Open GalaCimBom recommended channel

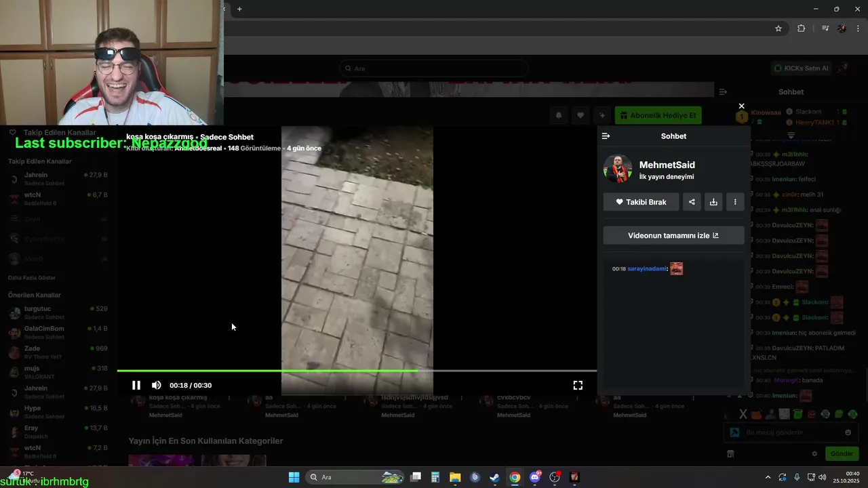point(58,332)
